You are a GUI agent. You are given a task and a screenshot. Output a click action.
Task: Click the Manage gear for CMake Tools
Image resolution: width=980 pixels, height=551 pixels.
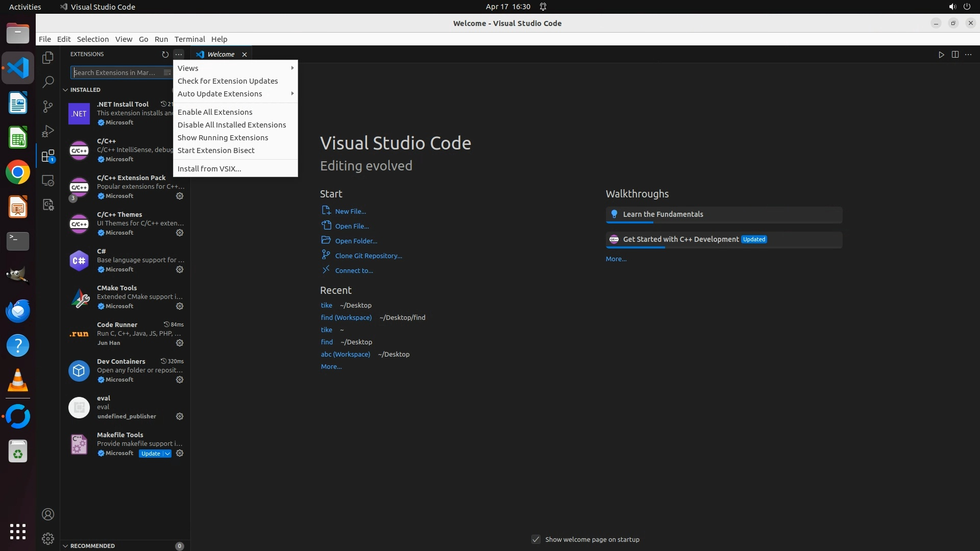[x=180, y=306]
